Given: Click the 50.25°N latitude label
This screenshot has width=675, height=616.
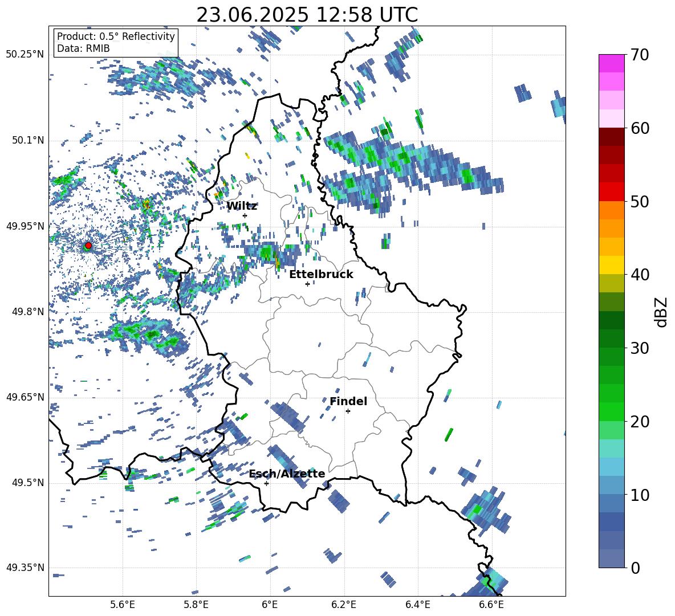Looking at the screenshot, I should click(25, 55).
